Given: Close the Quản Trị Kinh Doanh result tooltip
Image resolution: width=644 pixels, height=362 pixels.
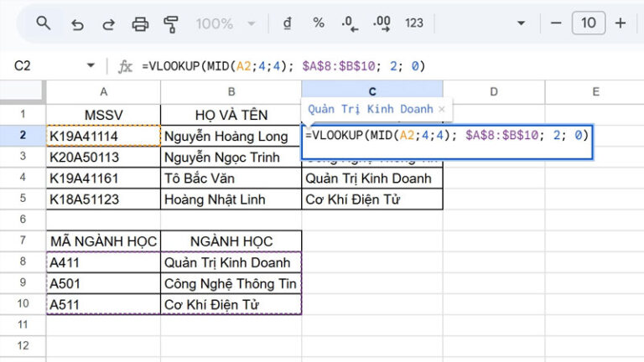Looking at the screenshot, I should pos(442,109).
